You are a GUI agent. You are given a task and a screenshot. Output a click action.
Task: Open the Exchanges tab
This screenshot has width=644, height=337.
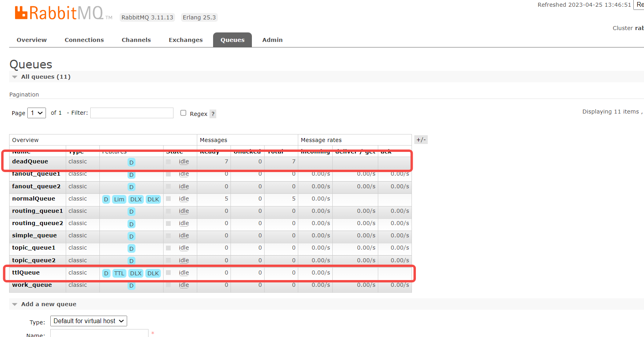click(186, 40)
